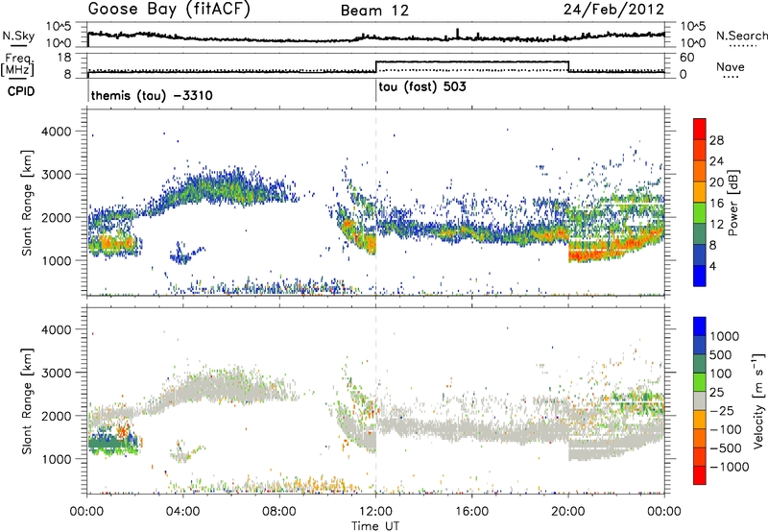Click the 'themis (tau) -3310' CPID label
Image resolution: width=768 pixels, height=532 pixels.
(x=152, y=95)
